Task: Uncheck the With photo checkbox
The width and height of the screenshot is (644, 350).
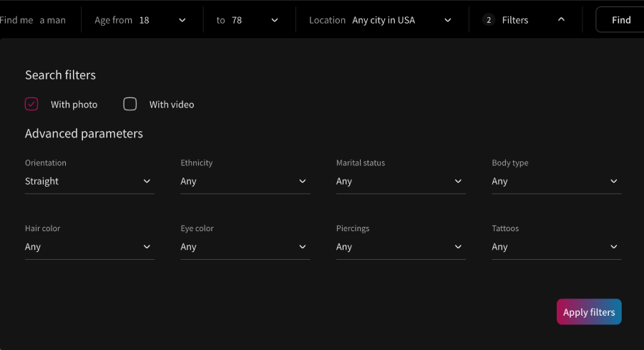Action: [31, 104]
